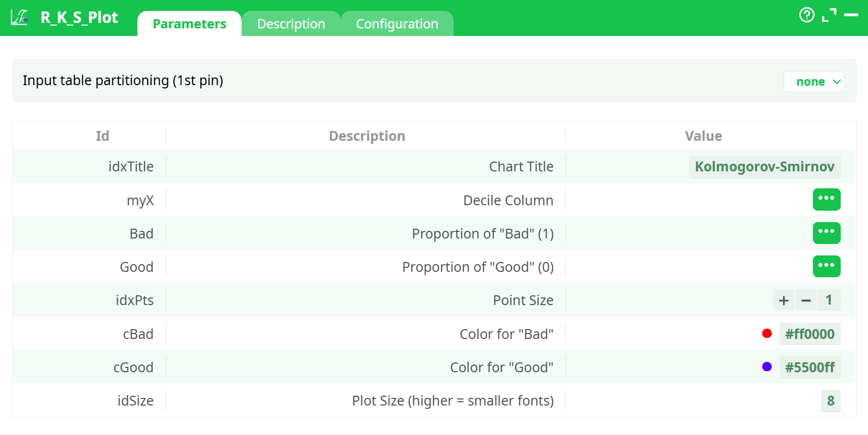The width and height of the screenshot is (868, 435).
Task: Switch to the Description tab
Action: click(x=291, y=24)
